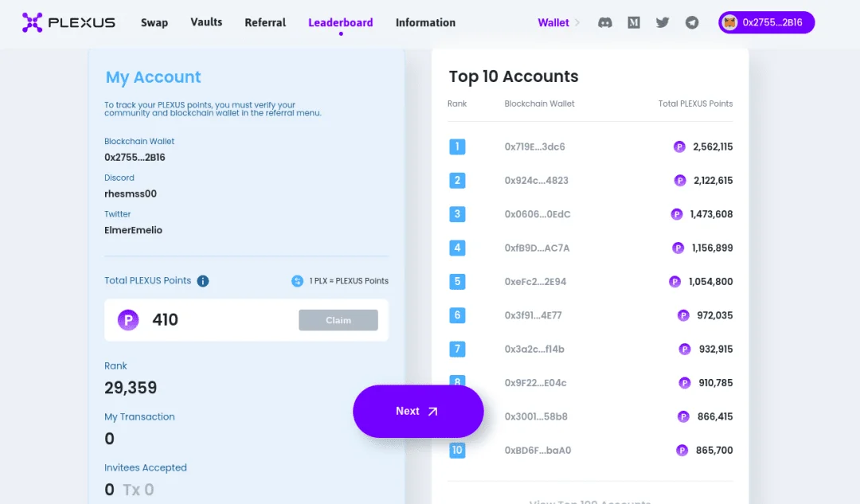Click the info icon beside Total PLEXUS Points
Viewport: 860px width, 504px height.
point(203,281)
